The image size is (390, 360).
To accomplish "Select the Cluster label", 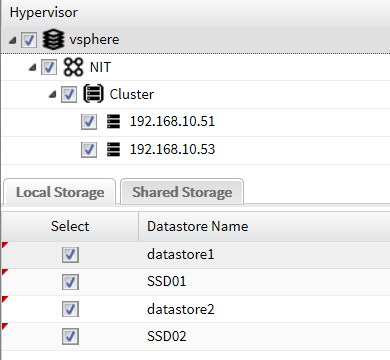I will [132, 94].
